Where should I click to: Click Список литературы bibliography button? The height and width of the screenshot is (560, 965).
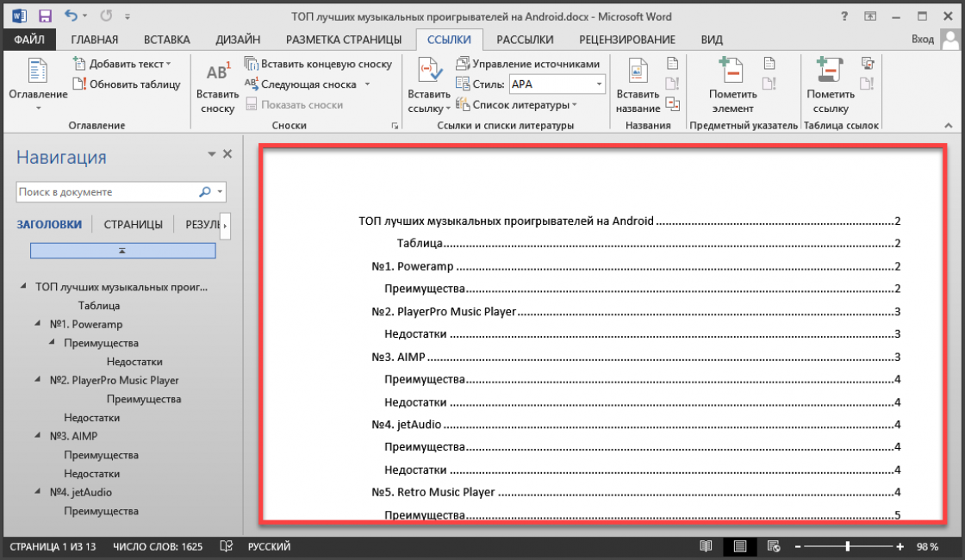(x=516, y=104)
